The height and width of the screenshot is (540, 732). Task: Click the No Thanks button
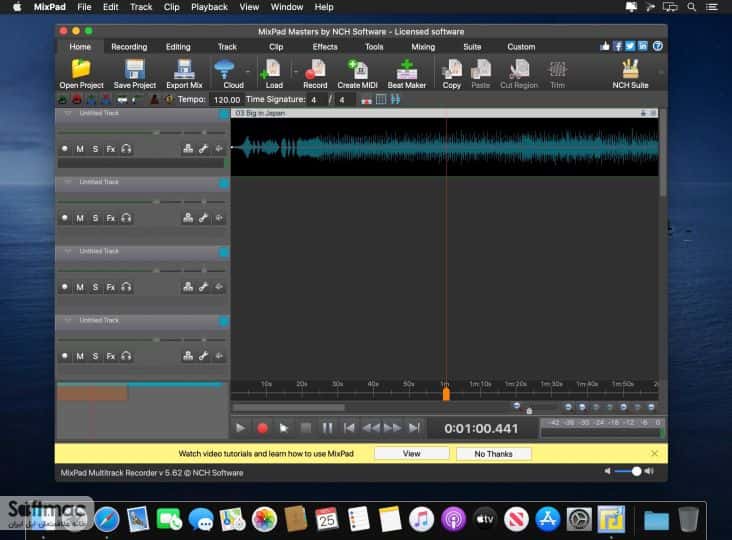[x=493, y=454]
